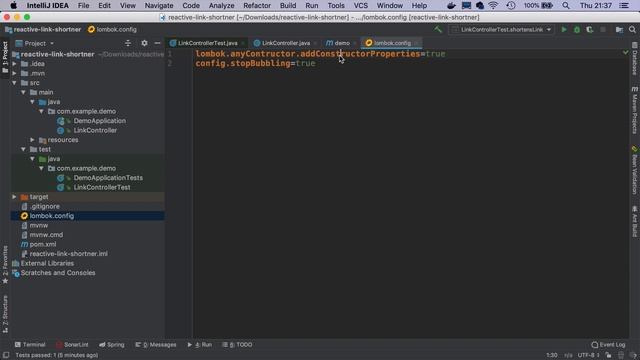Image resolution: width=640 pixels, height=360 pixels.
Task: Change the UTF-8 file encoding
Action: [588, 355]
